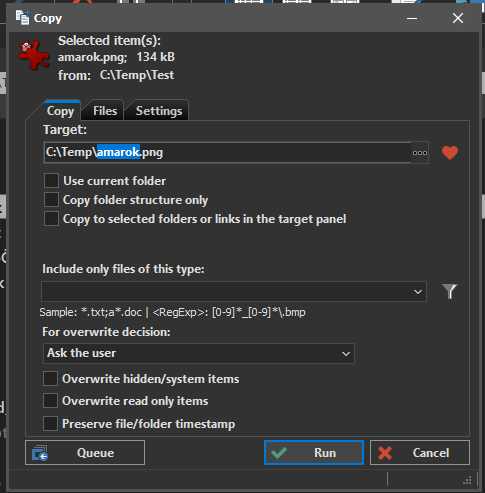Select the Copy tab

60,111
